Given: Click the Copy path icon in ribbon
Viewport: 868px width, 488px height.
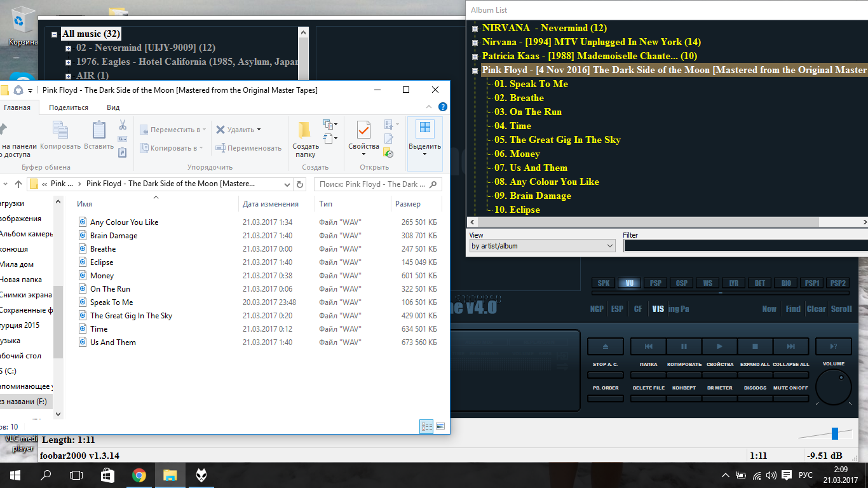Looking at the screenshot, I should click(x=123, y=139).
